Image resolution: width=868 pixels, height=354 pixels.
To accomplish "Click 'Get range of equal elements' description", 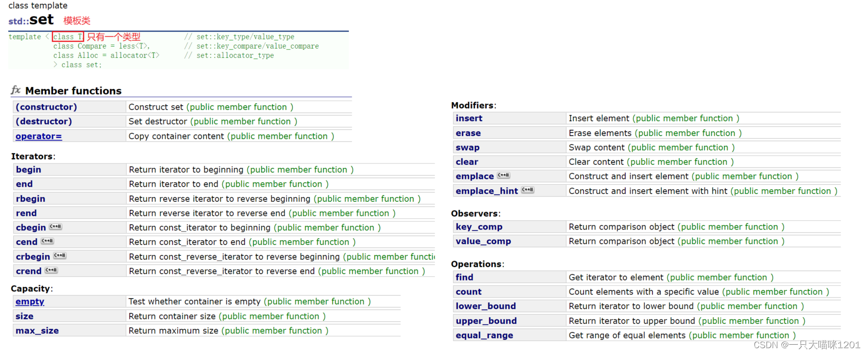I will (x=627, y=336).
